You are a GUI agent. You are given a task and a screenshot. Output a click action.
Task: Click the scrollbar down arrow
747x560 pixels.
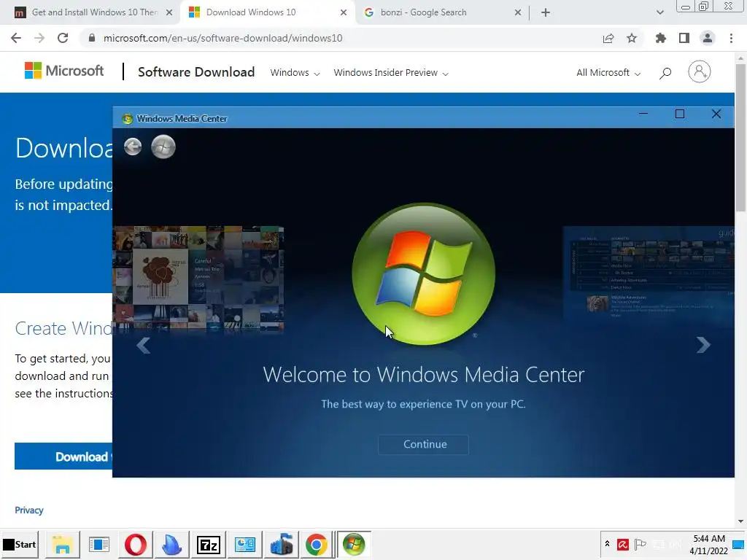740,521
